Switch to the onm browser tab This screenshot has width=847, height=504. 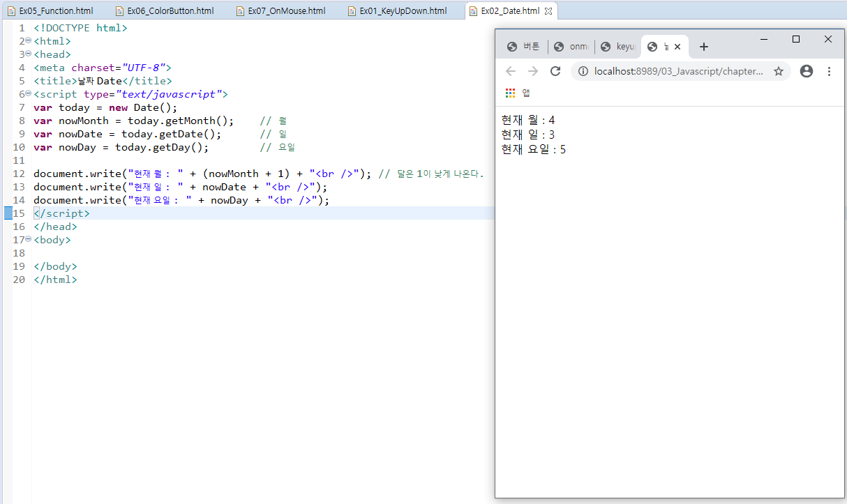pyautogui.click(x=571, y=47)
